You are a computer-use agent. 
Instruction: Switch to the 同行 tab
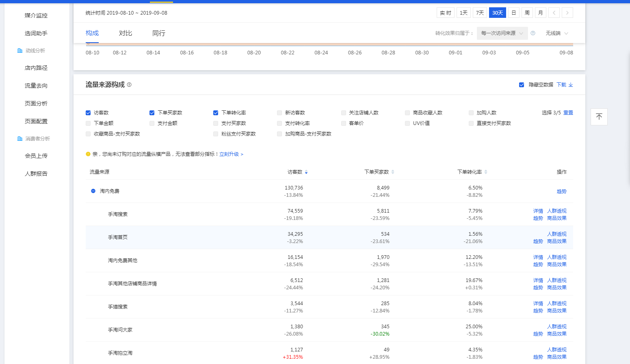159,33
